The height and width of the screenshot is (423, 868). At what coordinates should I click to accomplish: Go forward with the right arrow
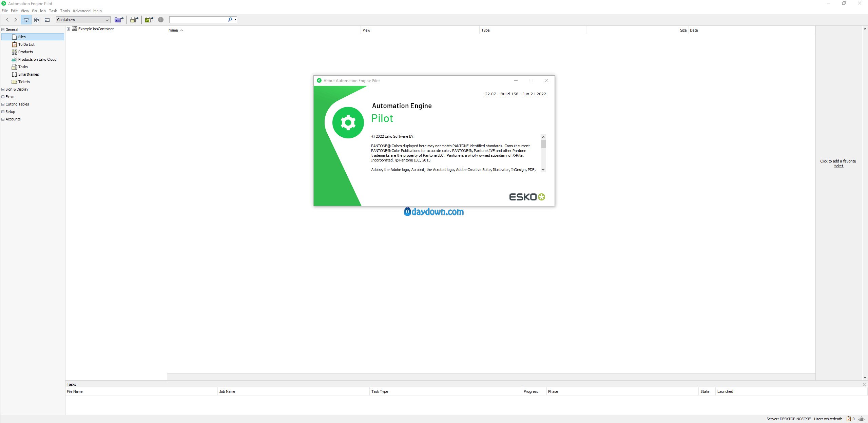coord(16,20)
